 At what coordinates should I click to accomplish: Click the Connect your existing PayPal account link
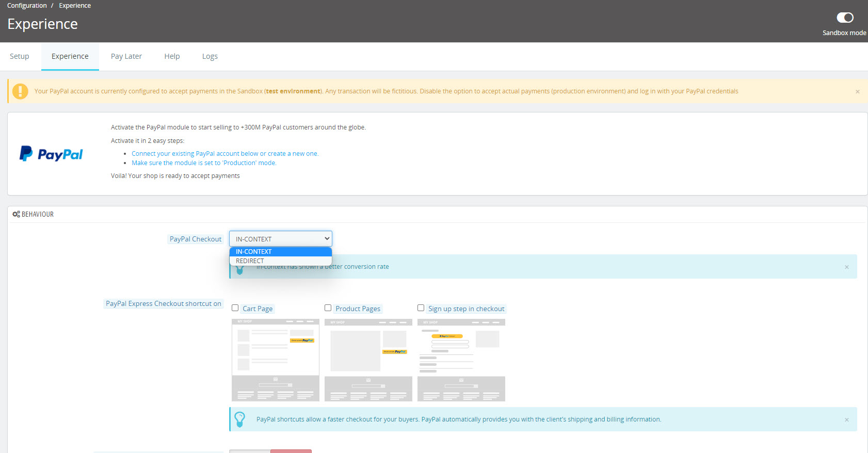224,154
